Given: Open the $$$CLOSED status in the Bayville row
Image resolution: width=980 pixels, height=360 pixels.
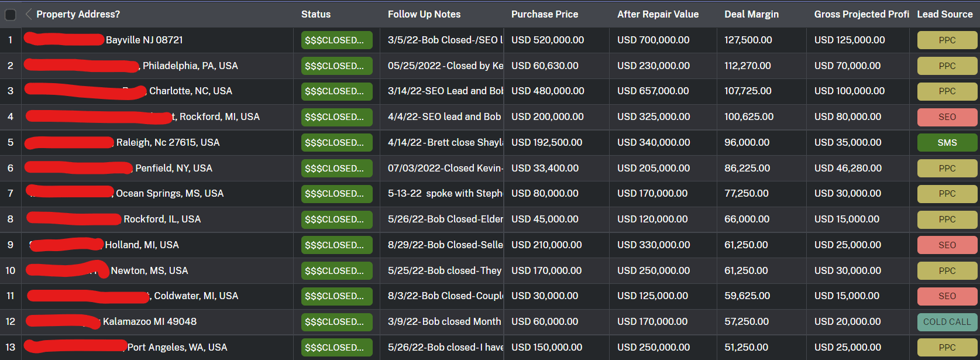Looking at the screenshot, I should (x=336, y=40).
